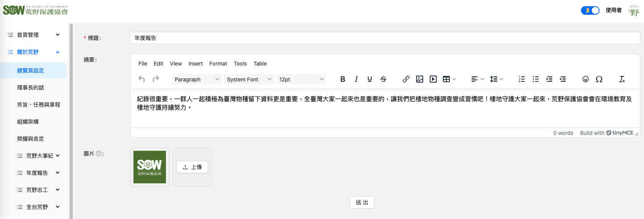Open the Paragraph block format dropdown
The width and height of the screenshot is (644, 219).
[x=196, y=79]
